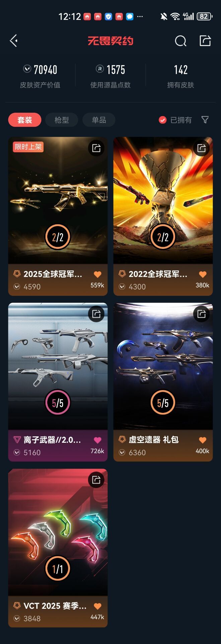Select the 套装 tab

pos(25,120)
